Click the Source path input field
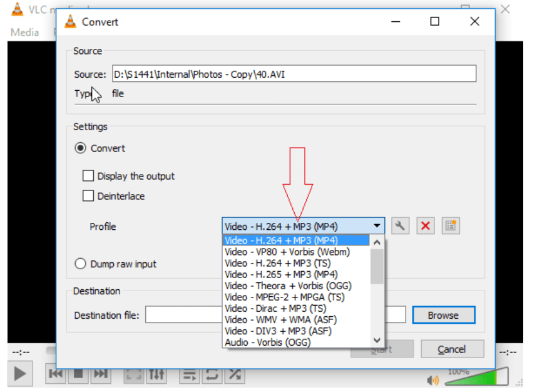This screenshot has width=537, height=392. [294, 74]
